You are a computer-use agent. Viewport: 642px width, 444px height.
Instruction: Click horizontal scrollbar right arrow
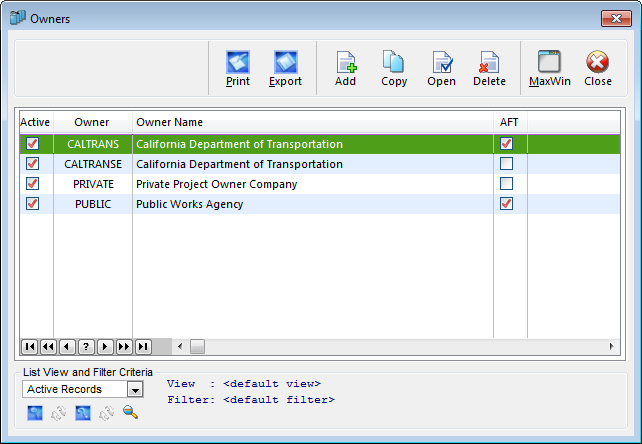coord(612,347)
